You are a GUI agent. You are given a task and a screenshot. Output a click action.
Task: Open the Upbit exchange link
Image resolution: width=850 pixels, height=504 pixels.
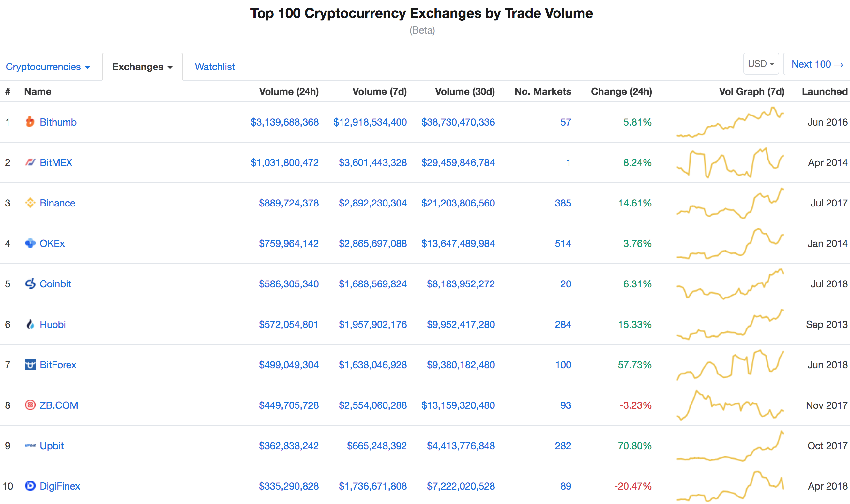(52, 445)
